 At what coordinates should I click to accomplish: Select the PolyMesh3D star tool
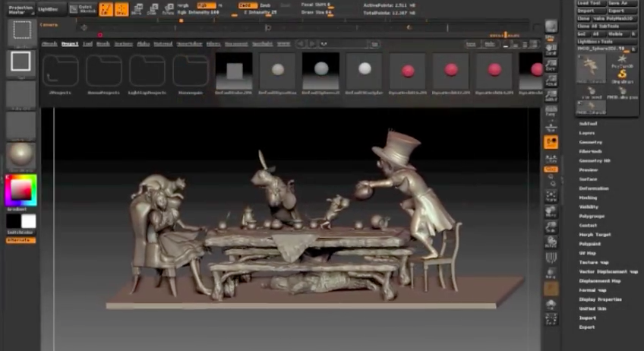pos(622,62)
